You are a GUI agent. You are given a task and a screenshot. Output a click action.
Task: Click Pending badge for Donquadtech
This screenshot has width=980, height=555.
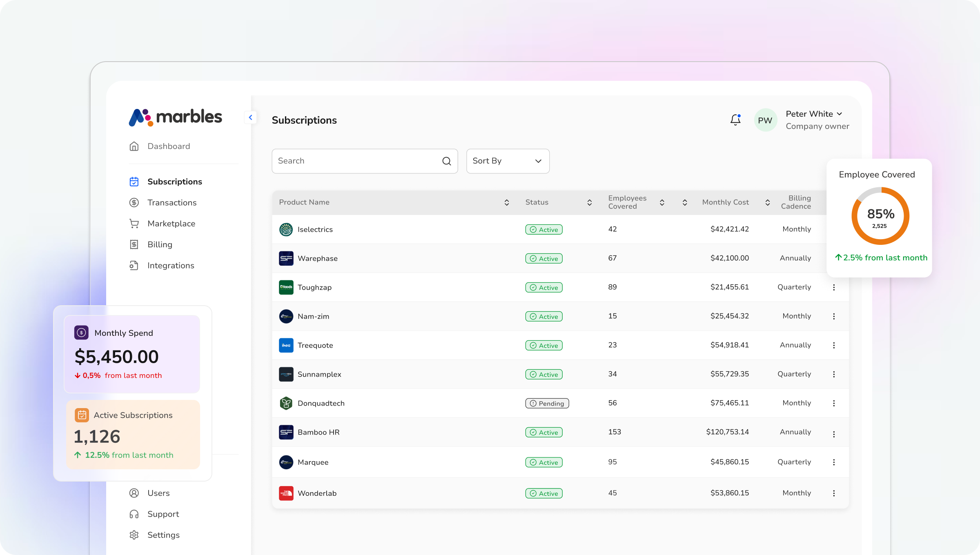(547, 403)
